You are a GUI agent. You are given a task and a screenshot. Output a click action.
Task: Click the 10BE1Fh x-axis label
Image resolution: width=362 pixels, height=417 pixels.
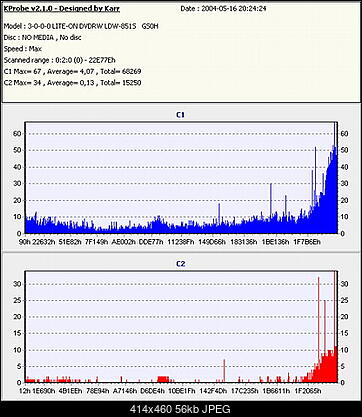[181, 391]
